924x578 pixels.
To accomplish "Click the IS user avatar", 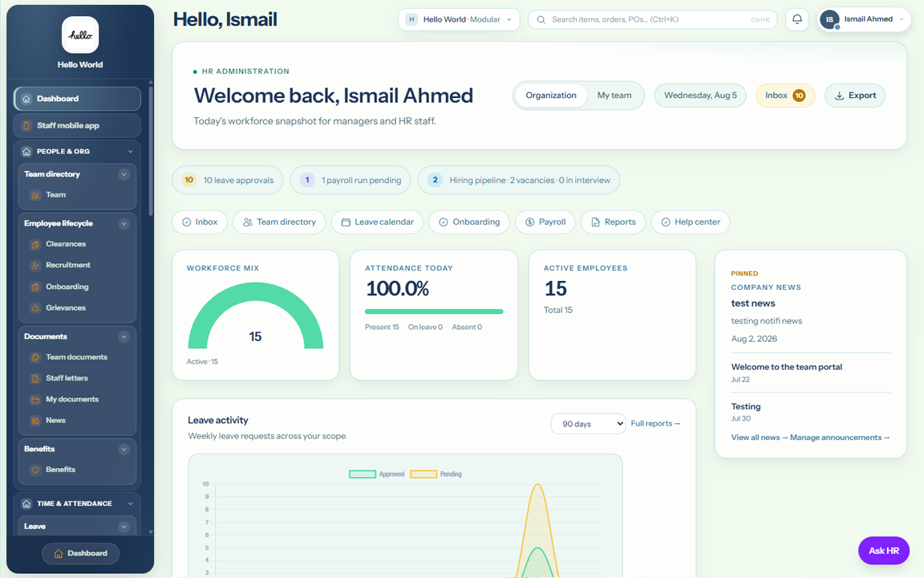I will pyautogui.click(x=829, y=19).
